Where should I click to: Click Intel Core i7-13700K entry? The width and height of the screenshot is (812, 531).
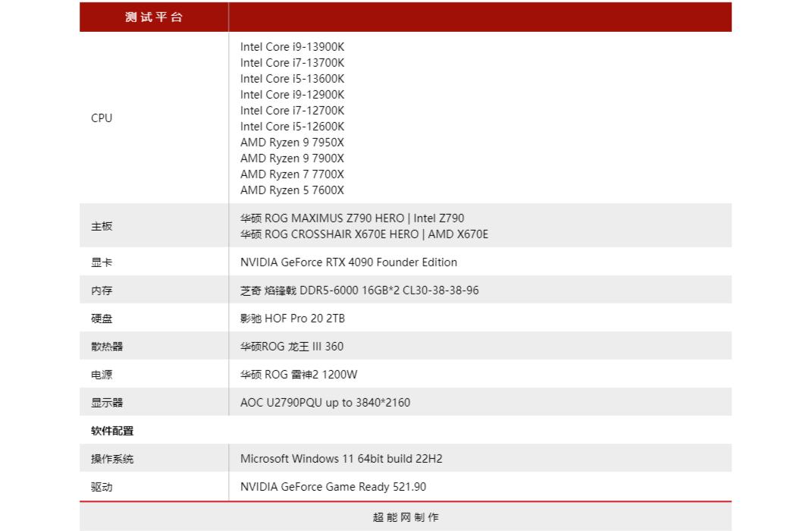[292, 63]
